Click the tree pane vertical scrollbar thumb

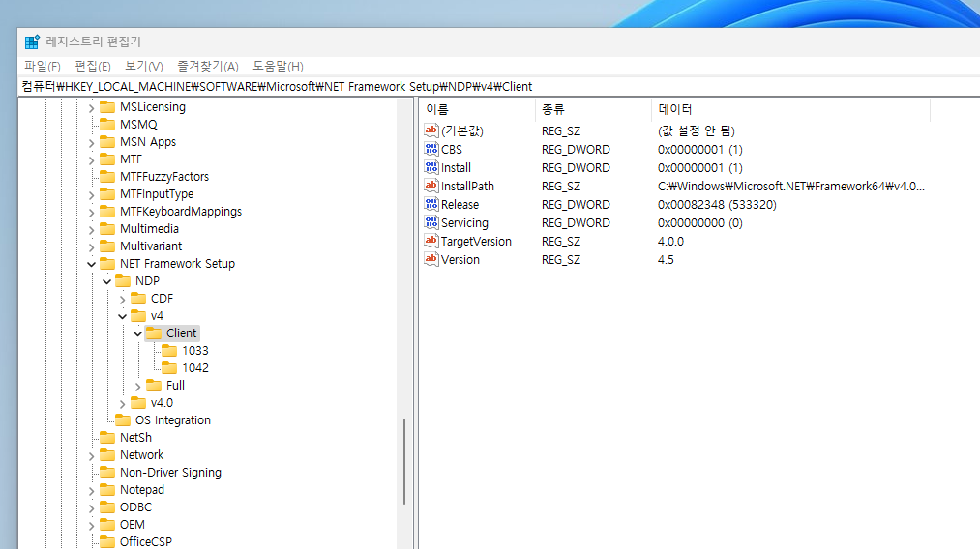(404, 461)
